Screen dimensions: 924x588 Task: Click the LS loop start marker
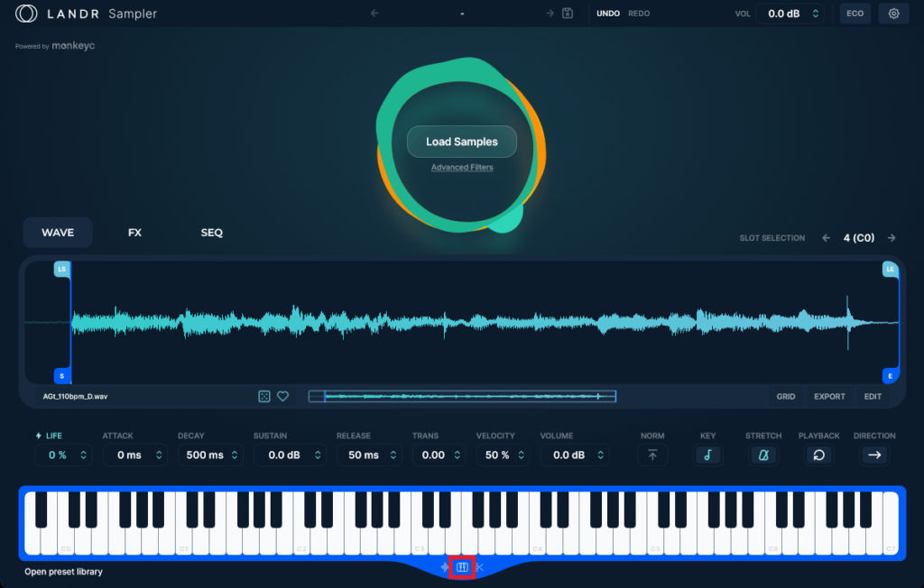pyautogui.click(x=62, y=270)
